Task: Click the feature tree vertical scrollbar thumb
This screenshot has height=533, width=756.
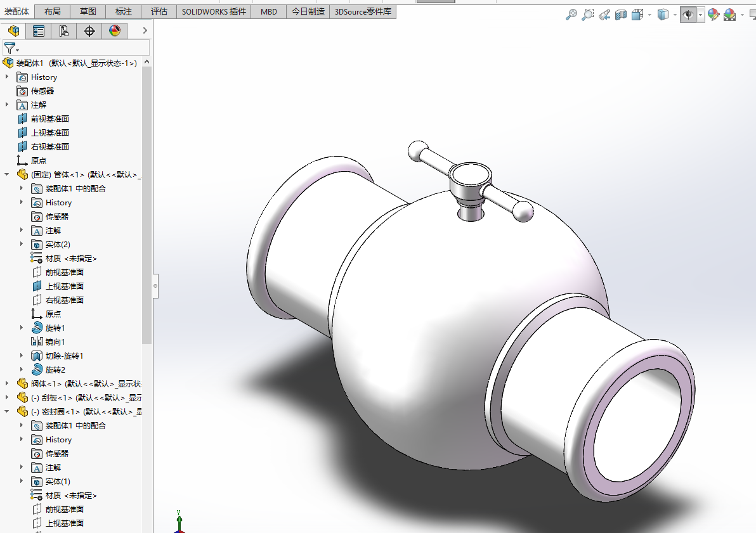Action: [147, 206]
